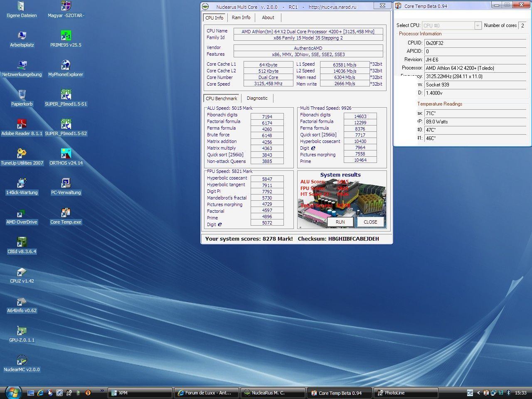Open the Arbeitsplatz desktop icon

coord(22,39)
